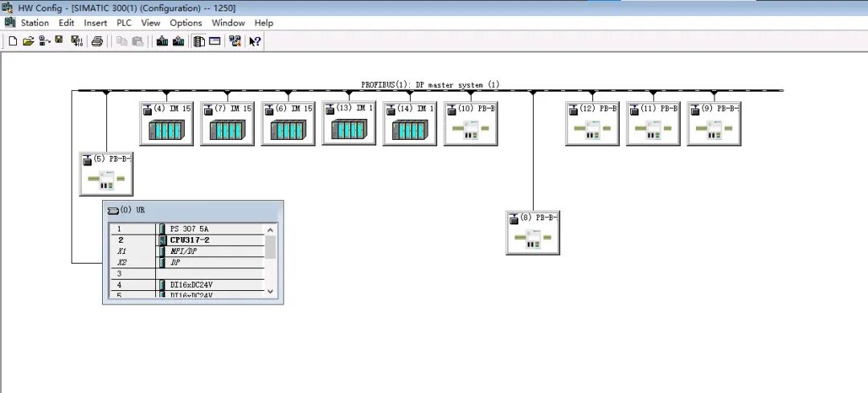Screen dimensions: 868x393
Task: Open the Station menu
Action: pos(35,23)
